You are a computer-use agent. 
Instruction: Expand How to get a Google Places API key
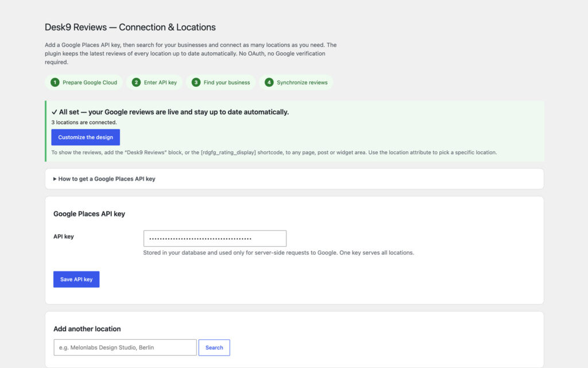[105, 179]
